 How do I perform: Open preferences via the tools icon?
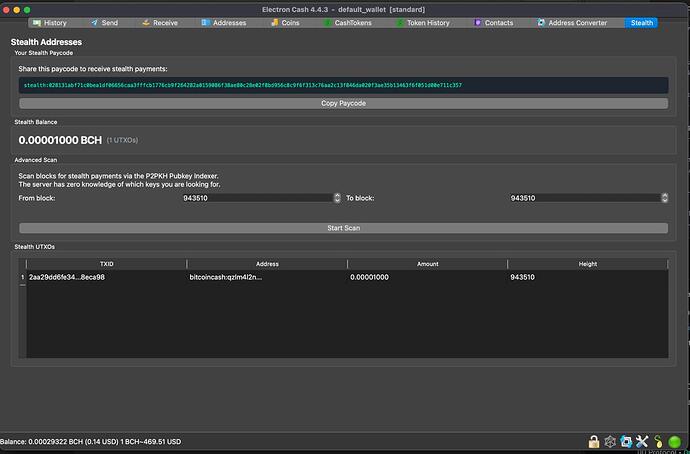click(x=642, y=441)
